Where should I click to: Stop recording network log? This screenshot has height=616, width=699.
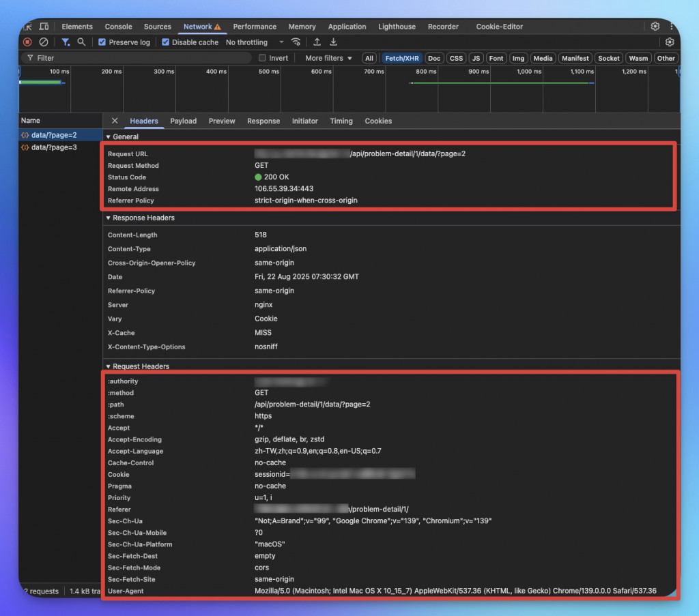point(27,42)
